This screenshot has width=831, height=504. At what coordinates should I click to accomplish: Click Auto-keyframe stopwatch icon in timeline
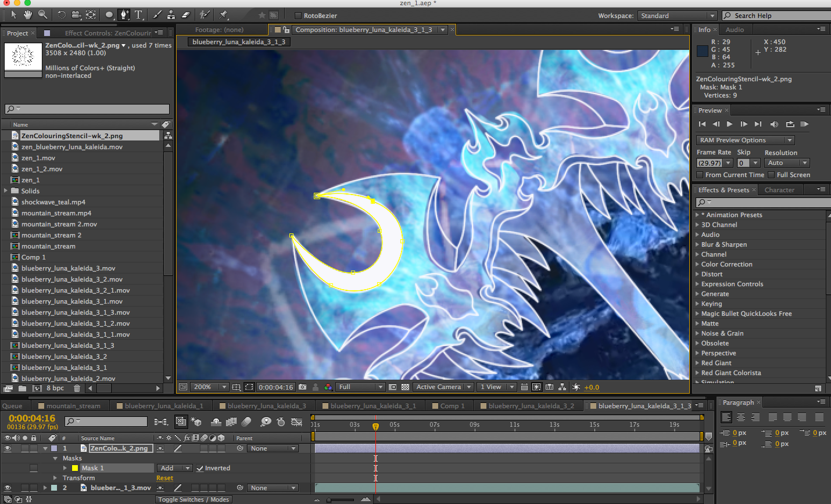281,422
